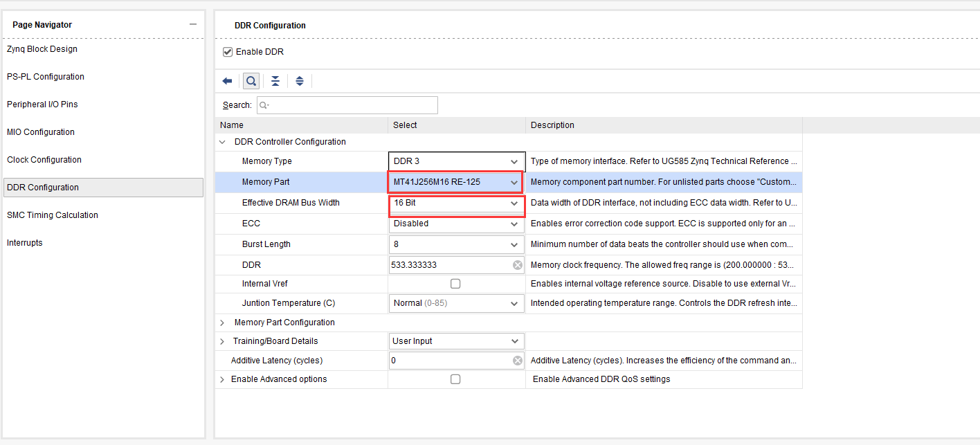
Task: Toggle the search magnifier toolbar icon
Action: tap(251, 81)
